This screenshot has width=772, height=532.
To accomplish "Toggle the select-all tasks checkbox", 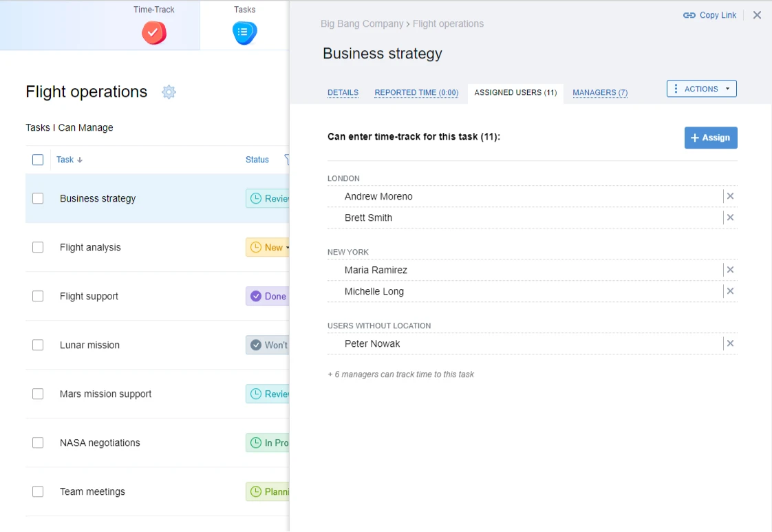I will [x=38, y=160].
